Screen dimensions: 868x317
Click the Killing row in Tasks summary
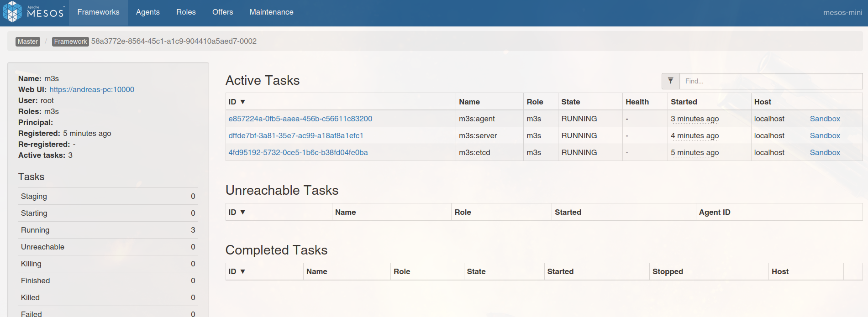(x=108, y=264)
